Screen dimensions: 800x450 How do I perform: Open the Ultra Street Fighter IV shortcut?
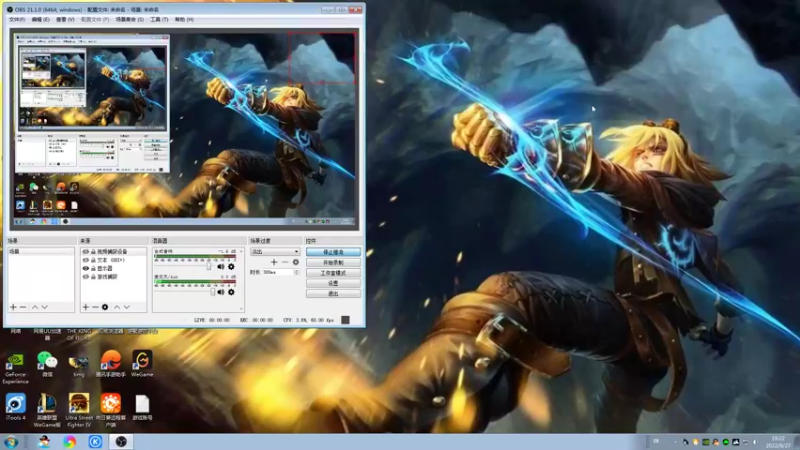tap(79, 410)
